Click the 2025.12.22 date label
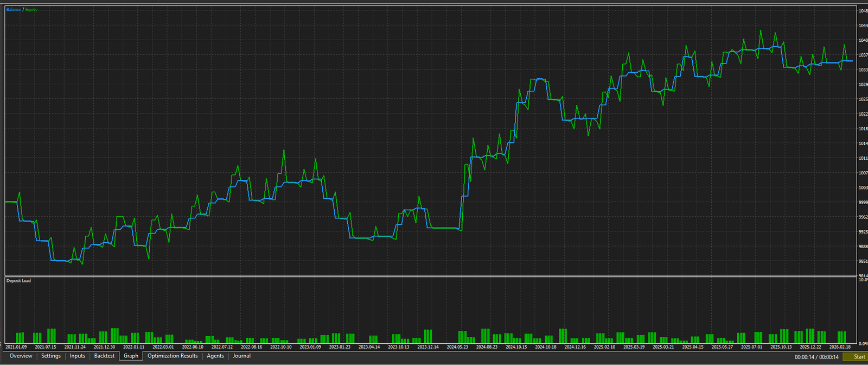 point(810,347)
